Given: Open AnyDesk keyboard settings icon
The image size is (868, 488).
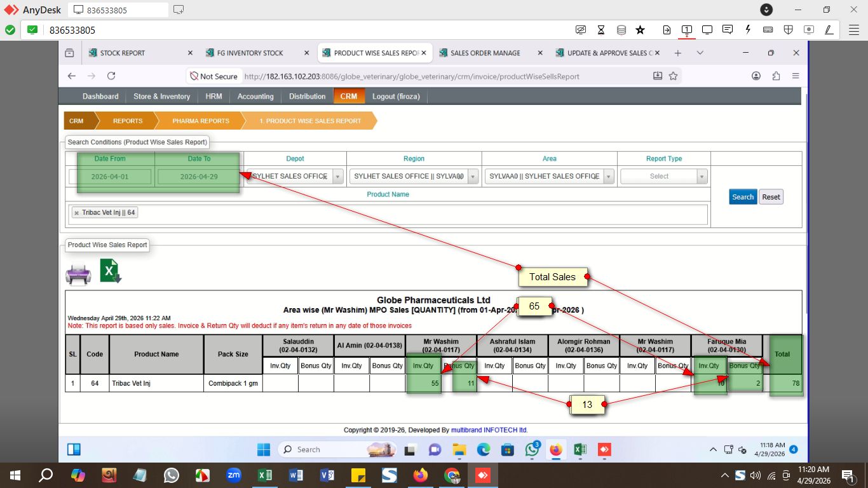Looking at the screenshot, I should point(768,30).
